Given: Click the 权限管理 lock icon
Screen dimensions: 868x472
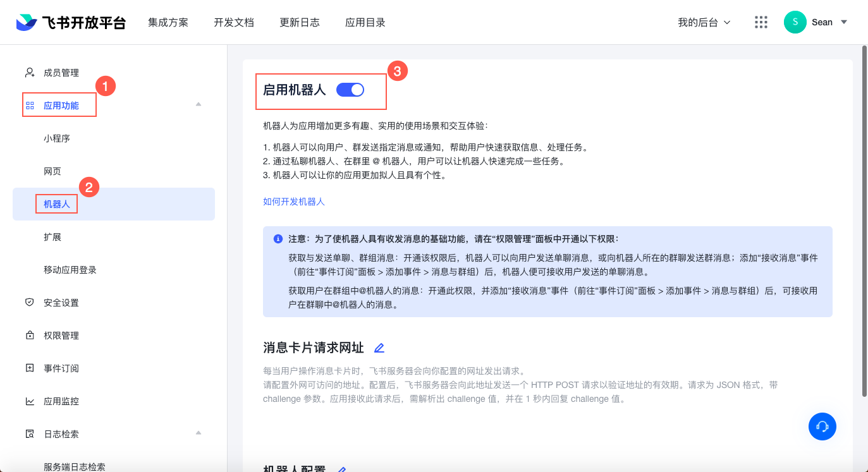Looking at the screenshot, I should [30, 336].
